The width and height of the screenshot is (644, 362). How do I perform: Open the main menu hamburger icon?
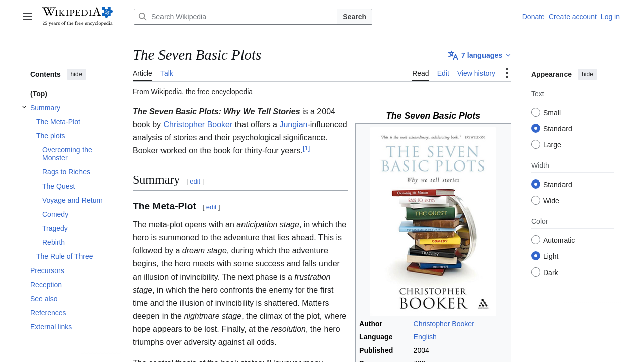[x=27, y=17]
